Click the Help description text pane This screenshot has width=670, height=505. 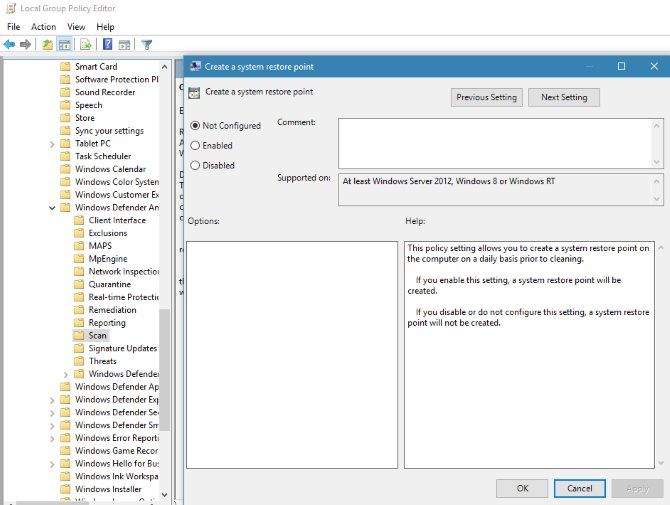[x=529, y=355]
